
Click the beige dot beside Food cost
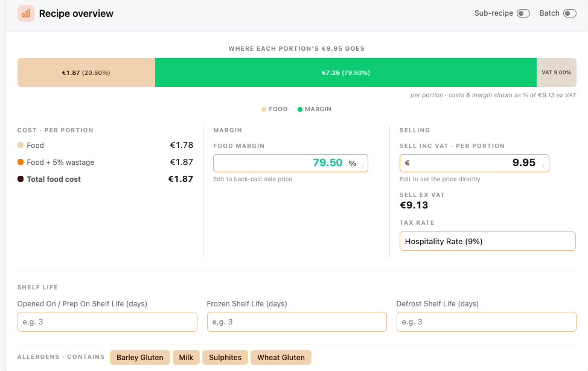pyautogui.click(x=21, y=145)
